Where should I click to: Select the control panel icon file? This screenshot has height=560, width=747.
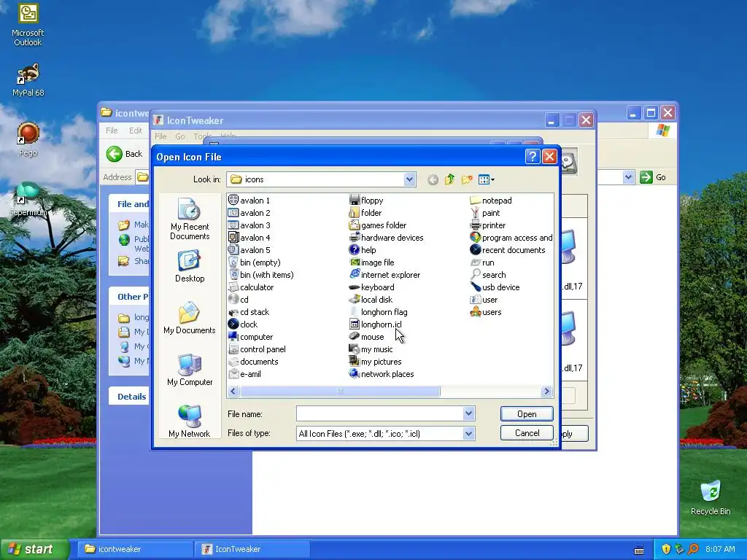pos(258,349)
